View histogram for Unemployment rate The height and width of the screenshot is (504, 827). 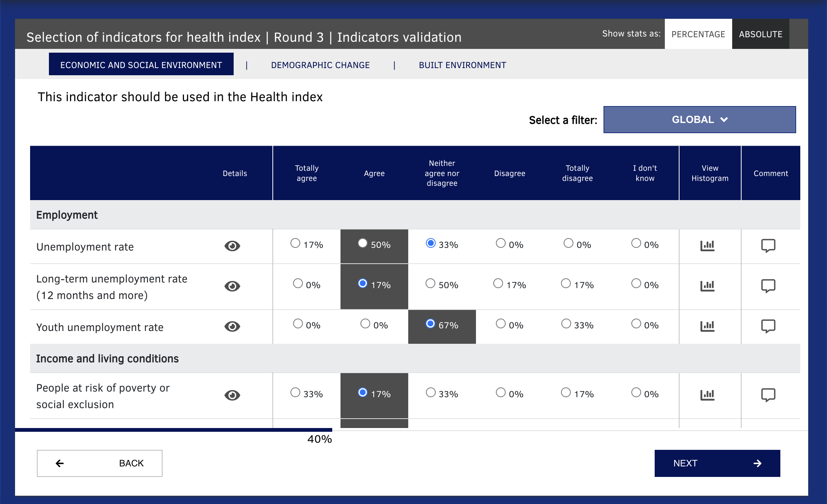(707, 246)
